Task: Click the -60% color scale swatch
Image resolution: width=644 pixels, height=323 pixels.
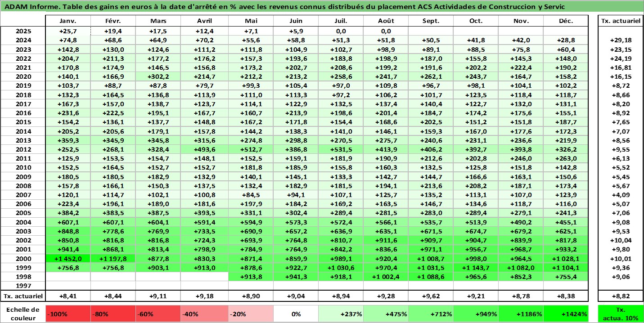Action: (x=158, y=314)
